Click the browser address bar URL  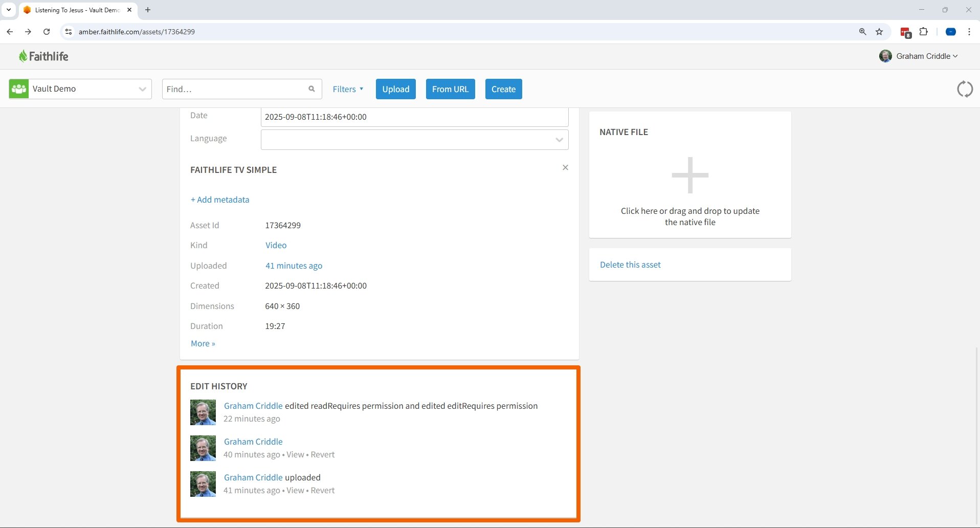click(137, 32)
